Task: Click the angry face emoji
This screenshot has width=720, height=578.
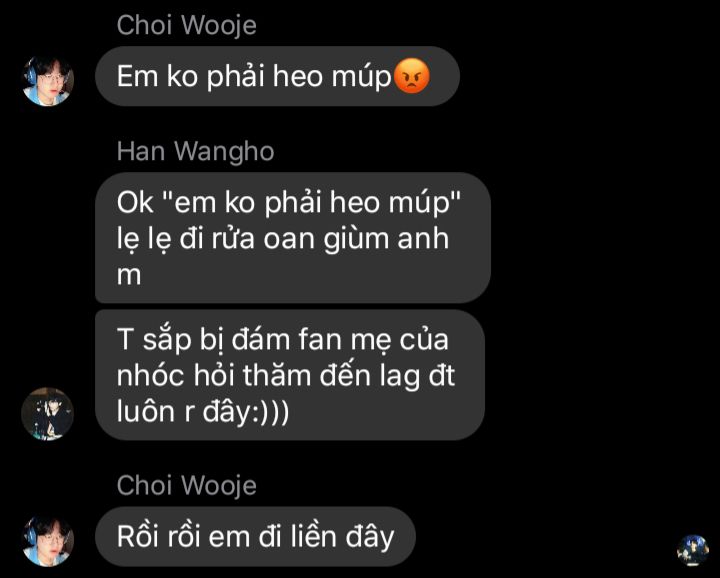Action: [x=412, y=76]
